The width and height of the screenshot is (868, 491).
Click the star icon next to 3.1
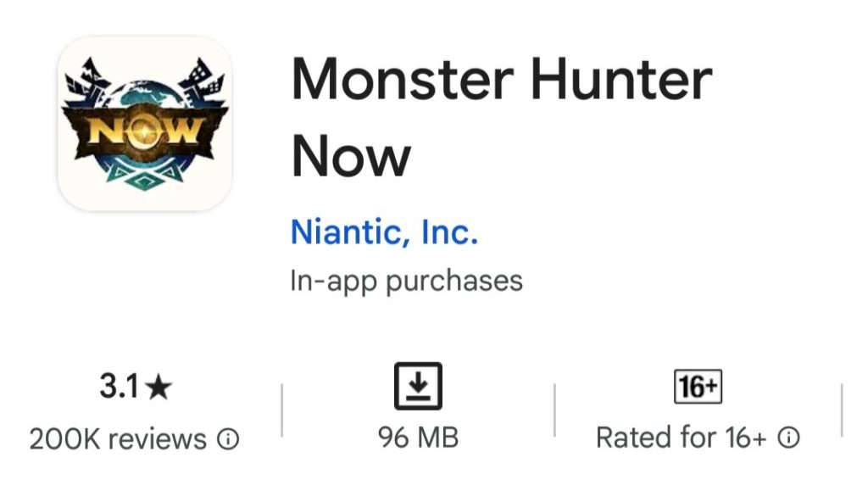tap(159, 388)
